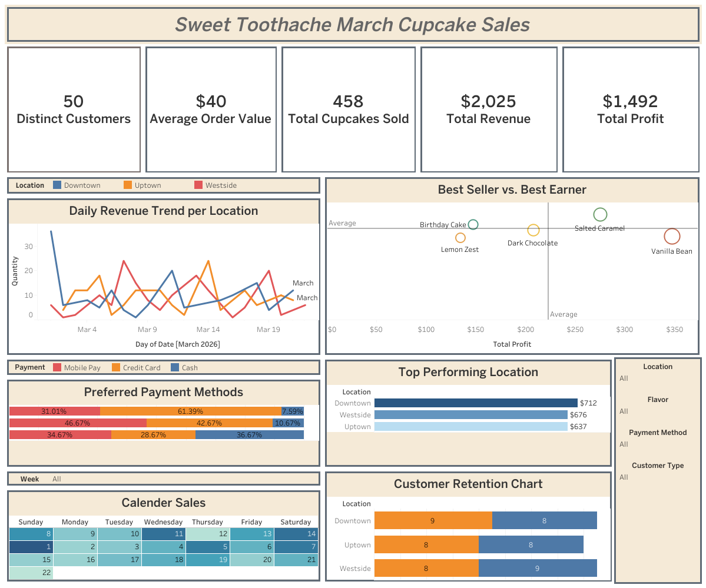Click the Calender Sales heading
The height and width of the screenshot is (588, 706).
pos(164,503)
